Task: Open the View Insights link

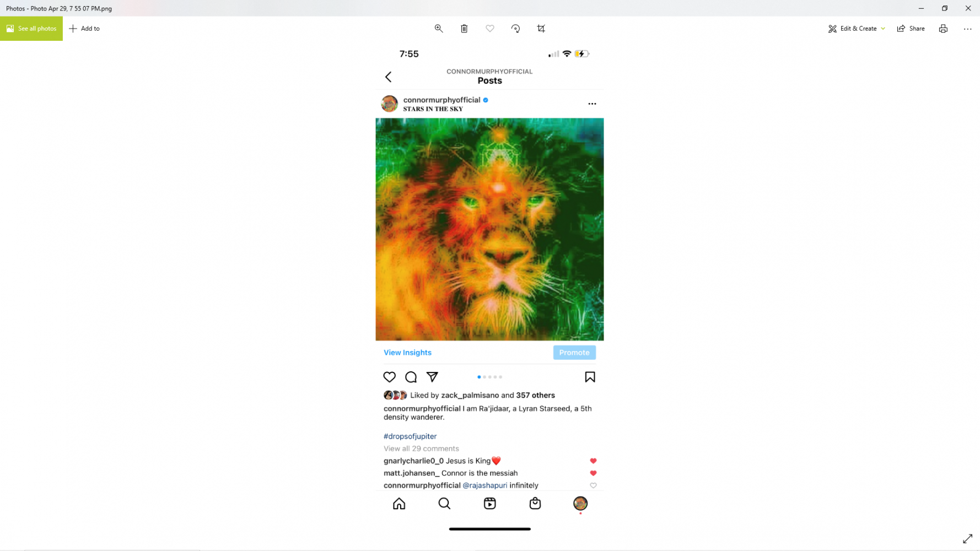Action: click(407, 353)
